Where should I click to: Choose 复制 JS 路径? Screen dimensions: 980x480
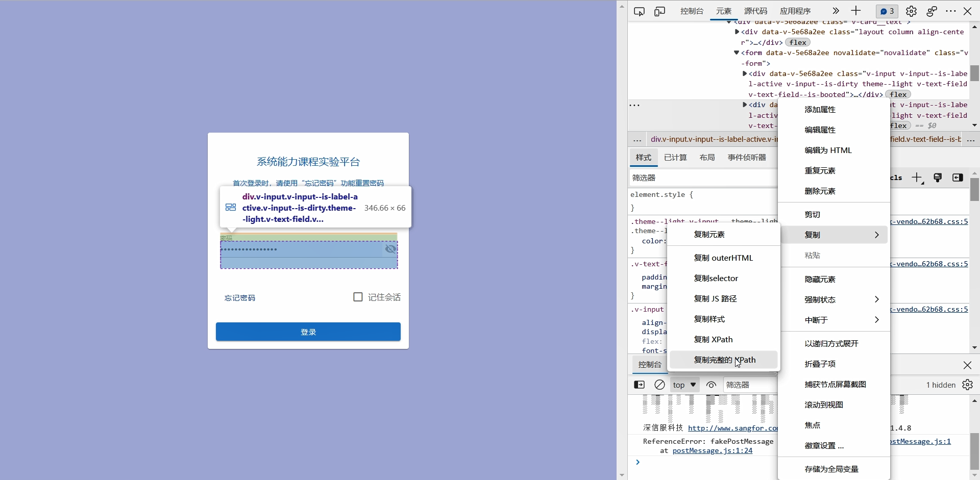724,298
